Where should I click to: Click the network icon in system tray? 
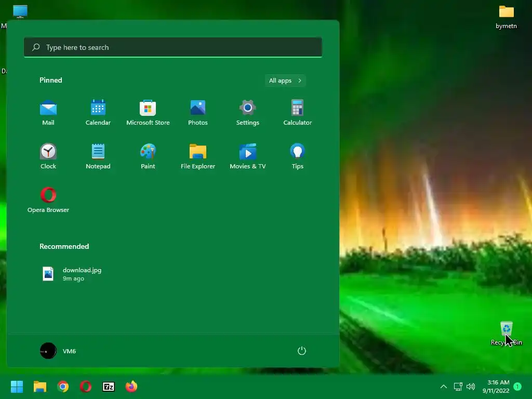[458, 387]
